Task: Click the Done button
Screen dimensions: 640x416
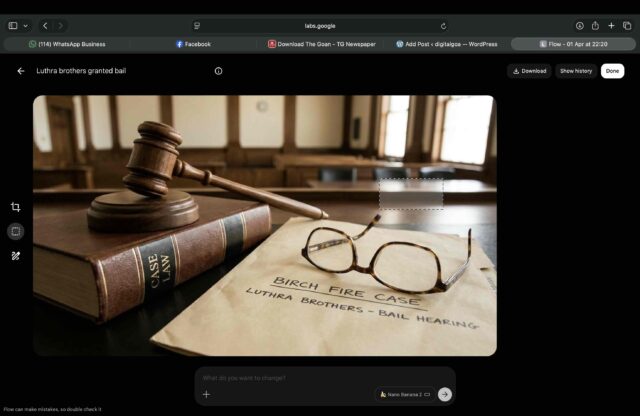Action: [612, 71]
